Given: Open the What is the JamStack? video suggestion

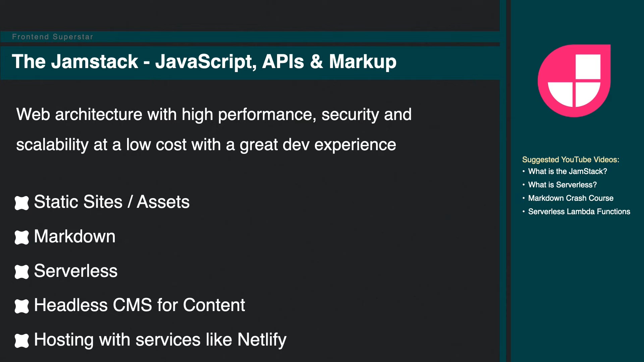Looking at the screenshot, I should click(x=568, y=171).
